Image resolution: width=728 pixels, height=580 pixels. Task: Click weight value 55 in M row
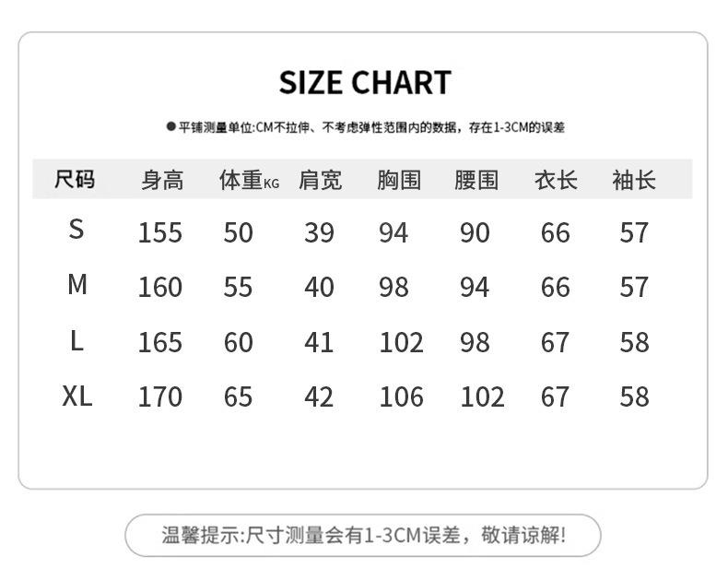(x=238, y=288)
